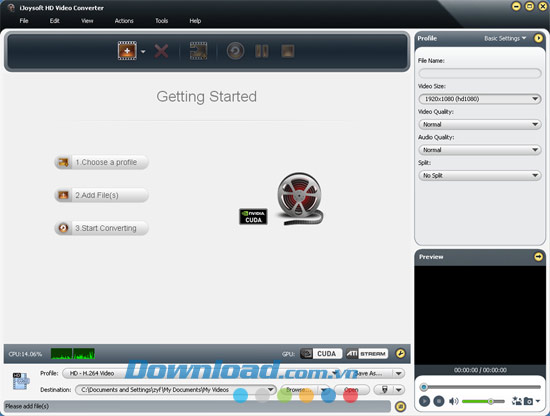Open the Add File dropdown arrow

point(143,52)
